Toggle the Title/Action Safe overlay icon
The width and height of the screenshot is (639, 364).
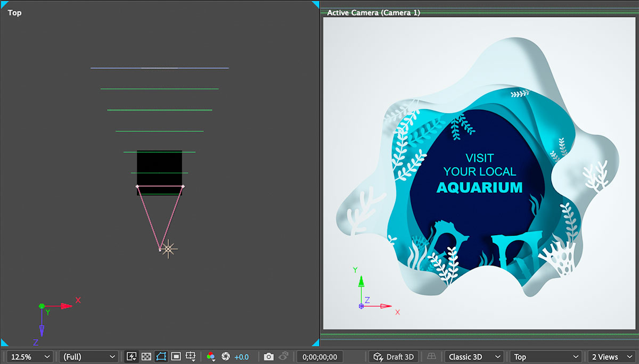click(176, 357)
